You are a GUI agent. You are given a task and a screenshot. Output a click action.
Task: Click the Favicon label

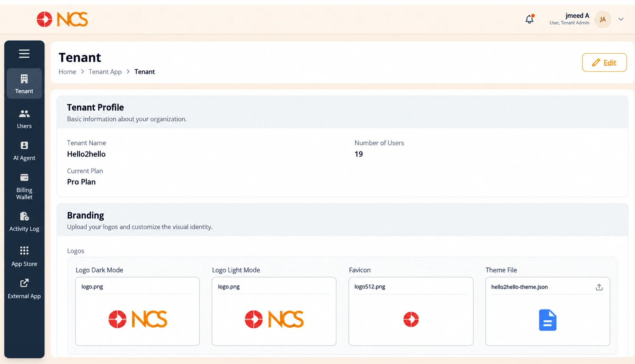(x=360, y=270)
